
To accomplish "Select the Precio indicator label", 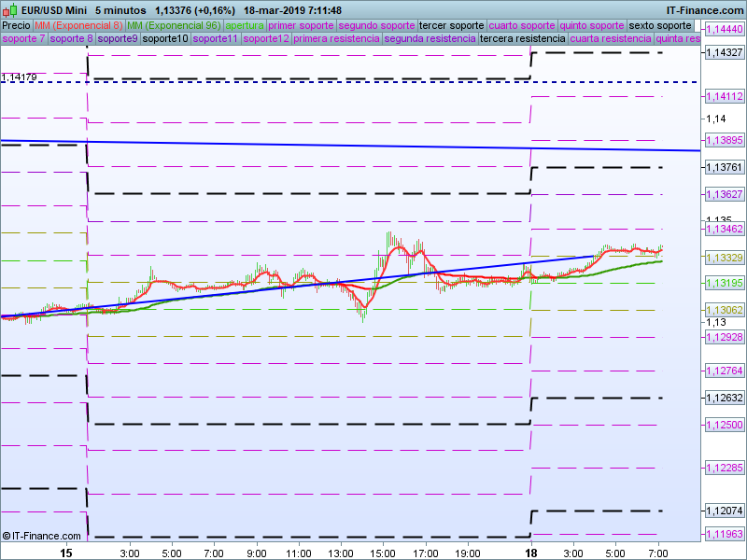I will point(16,25).
